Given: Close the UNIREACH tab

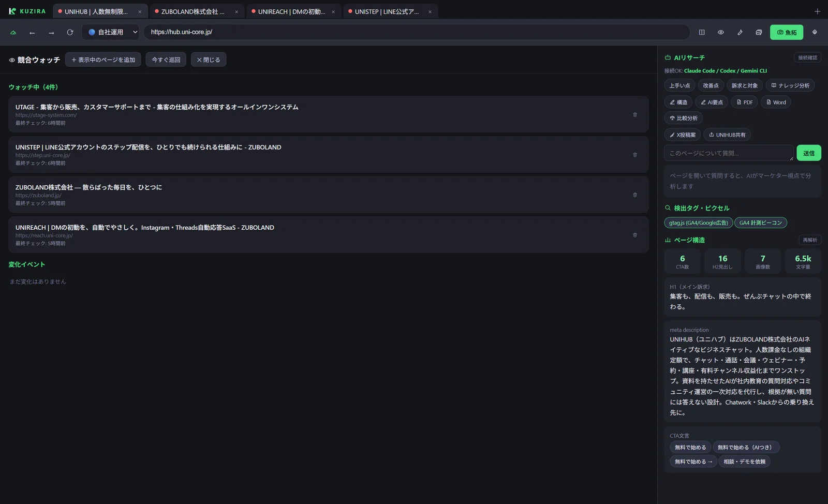Looking at the screenshot, I should click(x=333, y=11).
